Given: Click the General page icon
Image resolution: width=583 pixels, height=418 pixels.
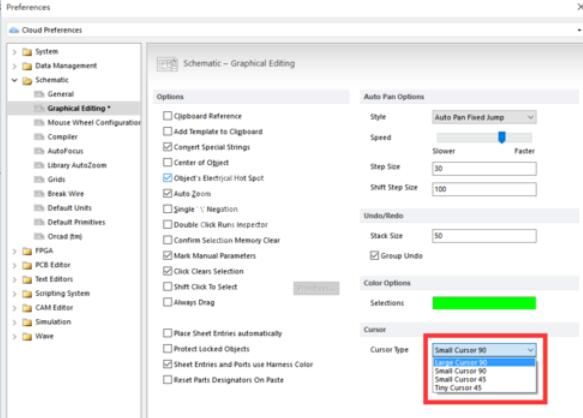Looking at the screenshot, I should 39,94.
